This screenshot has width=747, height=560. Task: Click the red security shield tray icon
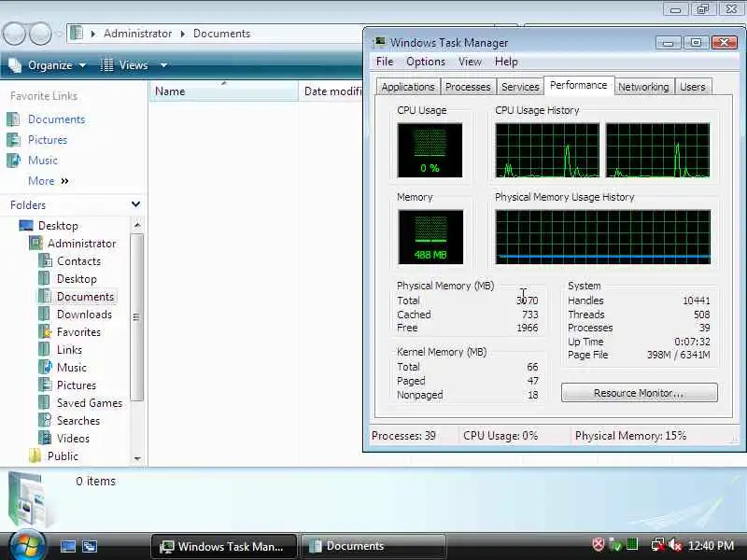(598, 545)
